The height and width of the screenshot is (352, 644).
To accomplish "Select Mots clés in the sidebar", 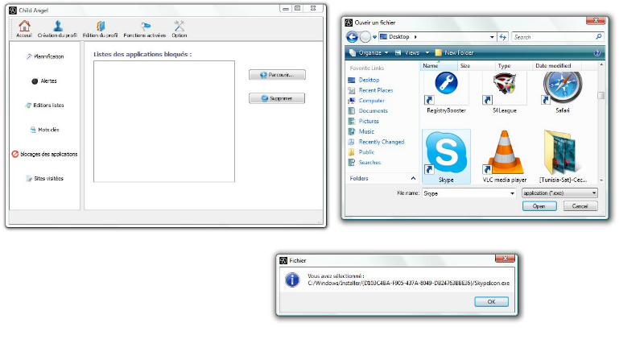I will [44, 130].
